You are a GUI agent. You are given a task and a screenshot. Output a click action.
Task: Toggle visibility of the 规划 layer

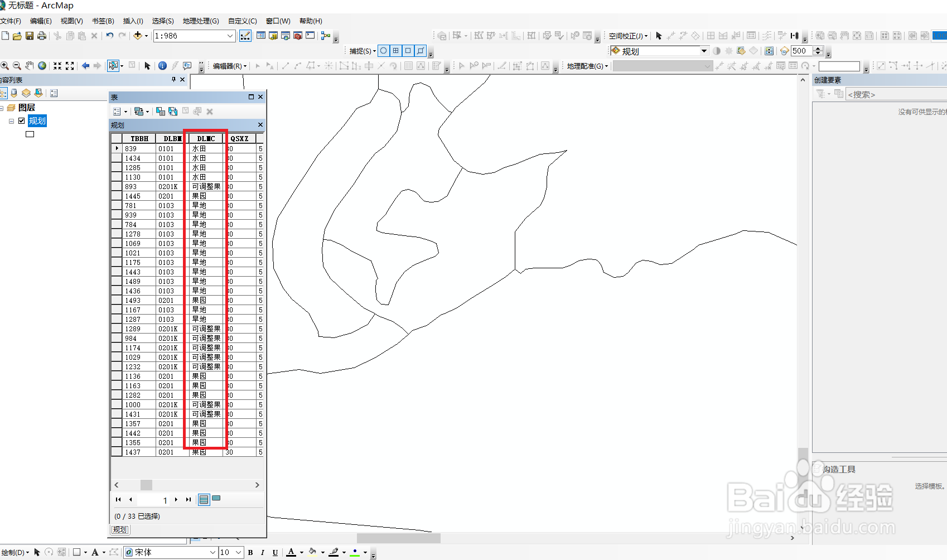click(x=22, y=120)
